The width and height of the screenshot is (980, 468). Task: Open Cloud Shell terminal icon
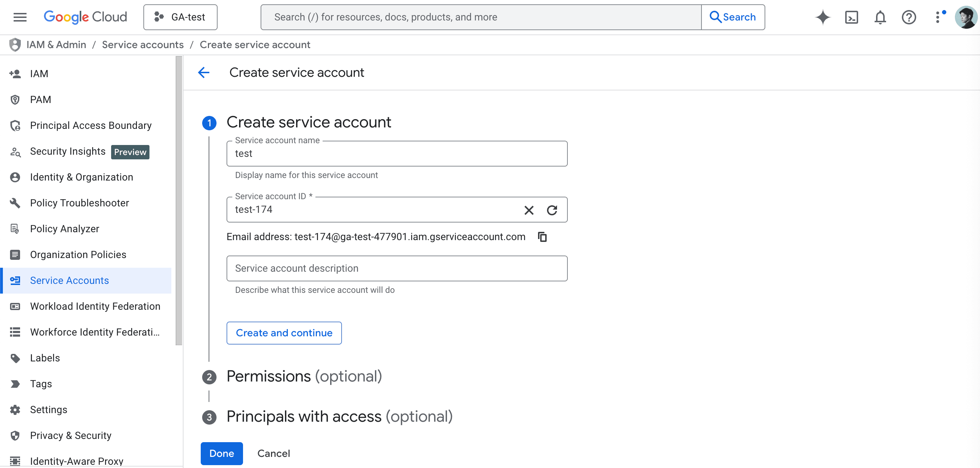coord(851,17)
